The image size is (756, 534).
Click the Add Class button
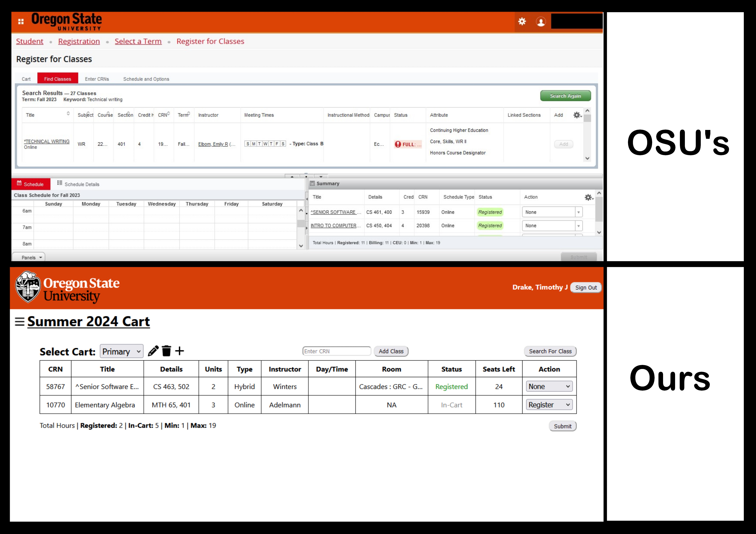pyautogui.click(x=391, y=351)
